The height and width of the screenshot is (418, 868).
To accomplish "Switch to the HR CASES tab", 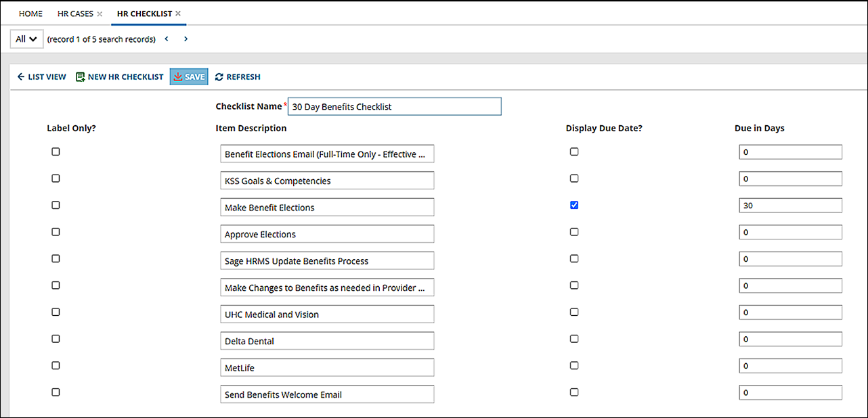I will tap(74, 13).
